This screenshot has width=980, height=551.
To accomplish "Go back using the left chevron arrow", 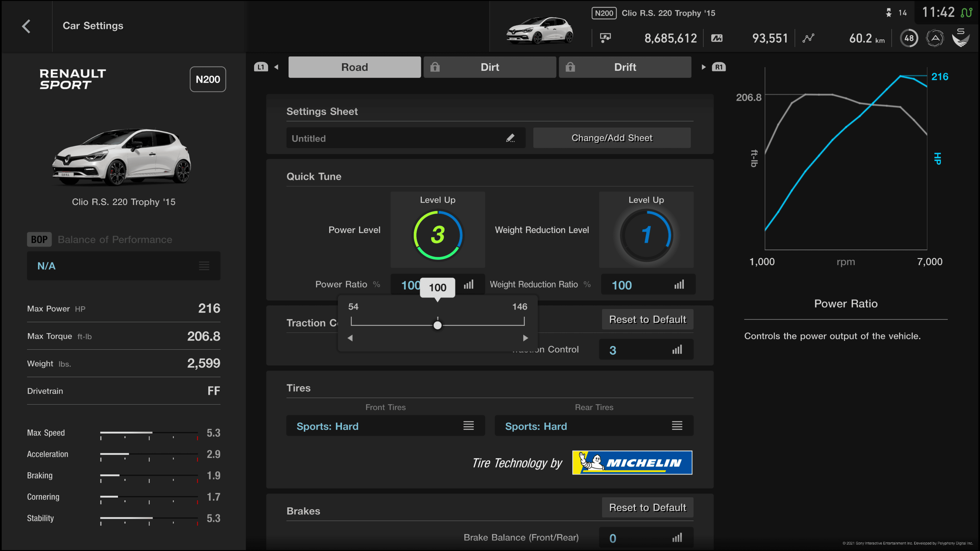I will (26, 26).
